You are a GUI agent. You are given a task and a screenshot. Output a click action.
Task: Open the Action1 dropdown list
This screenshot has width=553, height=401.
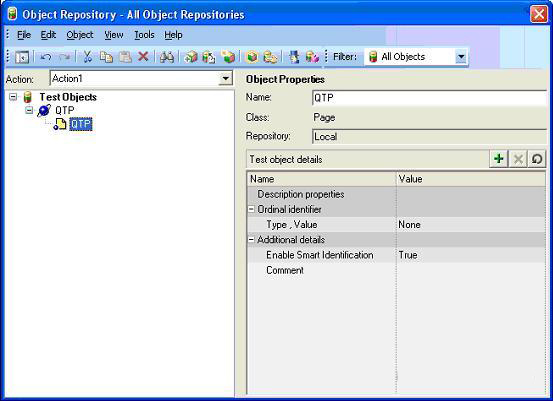225,78
